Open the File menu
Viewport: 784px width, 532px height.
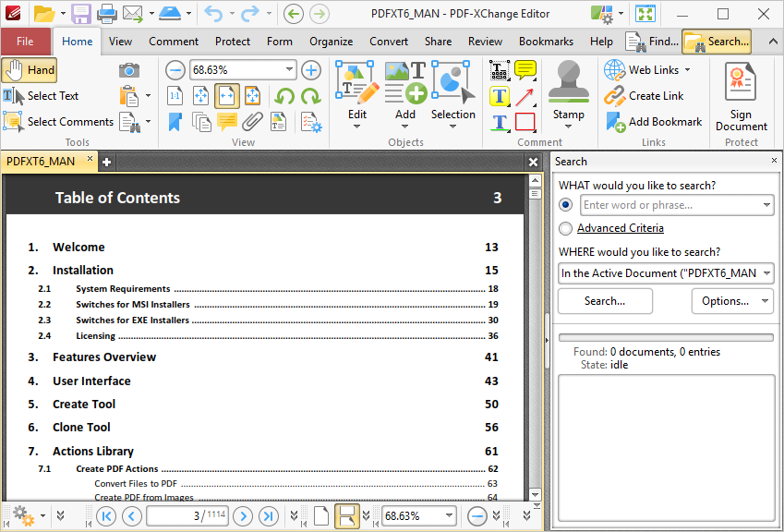click(x=25, y=42)
